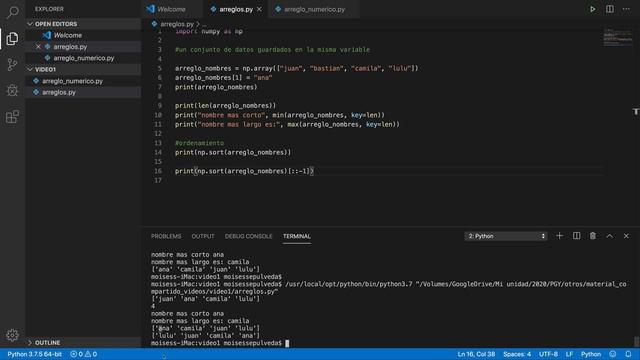
Task: Change end of line sequence LF
Action: (569, 354)
